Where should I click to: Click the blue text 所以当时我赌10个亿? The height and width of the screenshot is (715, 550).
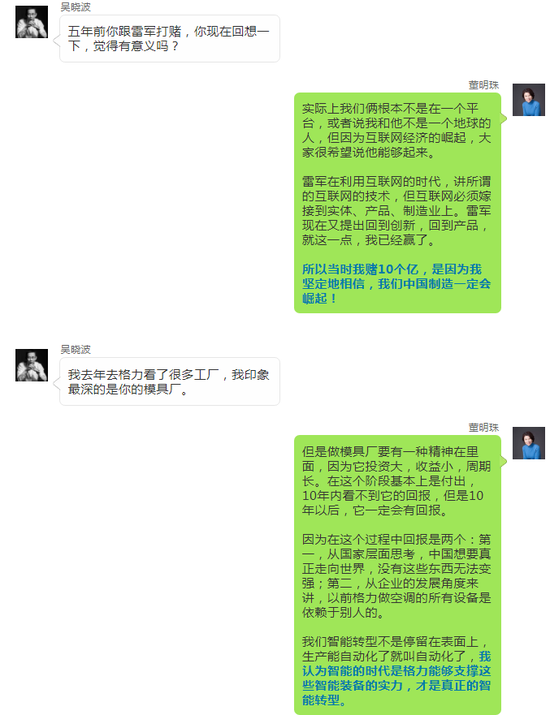tap(360, 269)
